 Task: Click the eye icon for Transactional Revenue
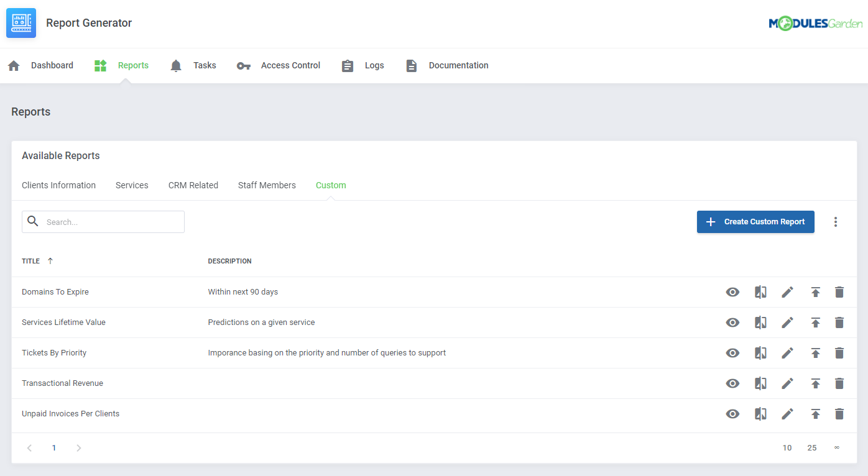coord(732,383)
